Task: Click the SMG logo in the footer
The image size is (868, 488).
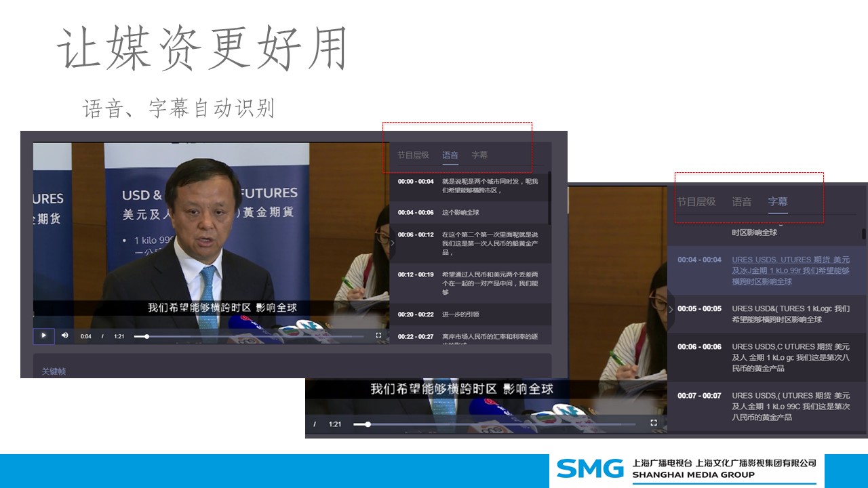Action: pos(590,468)
